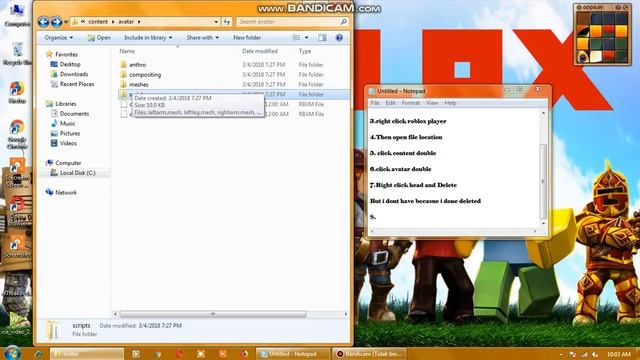Sort by the Type column header
Viewport: 640px width, 360px height.
pyautogui.click(x=305, y=51)
